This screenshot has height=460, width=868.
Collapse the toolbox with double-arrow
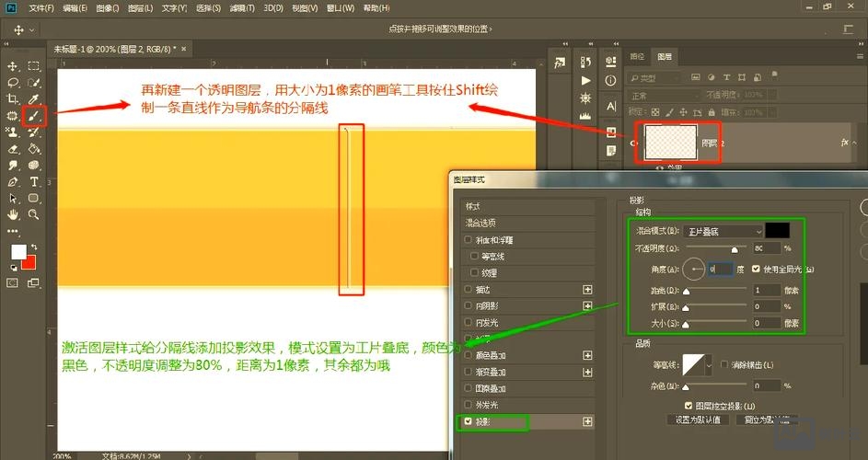6,44
